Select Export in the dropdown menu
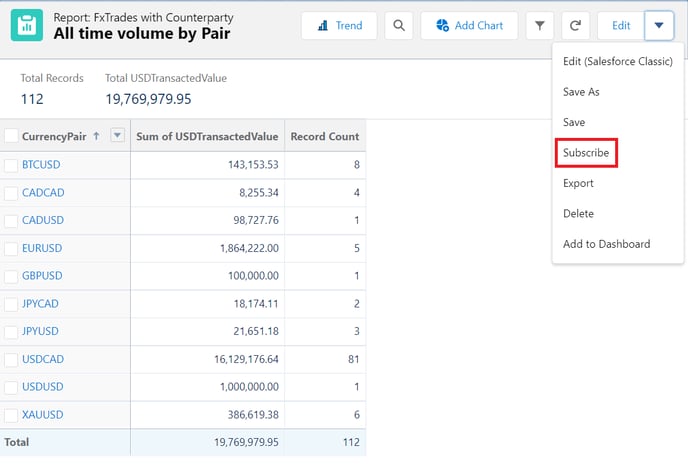 click(x=578, y=183)
